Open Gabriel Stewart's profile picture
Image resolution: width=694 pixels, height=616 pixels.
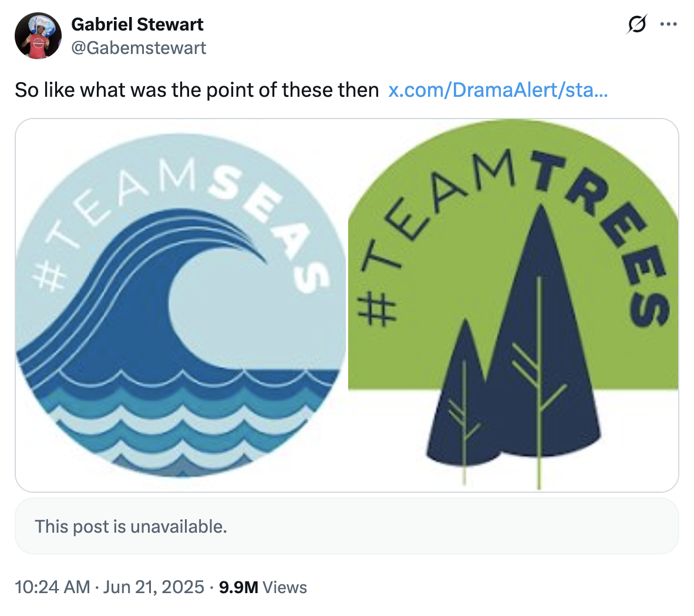click(x=38, y=36)
